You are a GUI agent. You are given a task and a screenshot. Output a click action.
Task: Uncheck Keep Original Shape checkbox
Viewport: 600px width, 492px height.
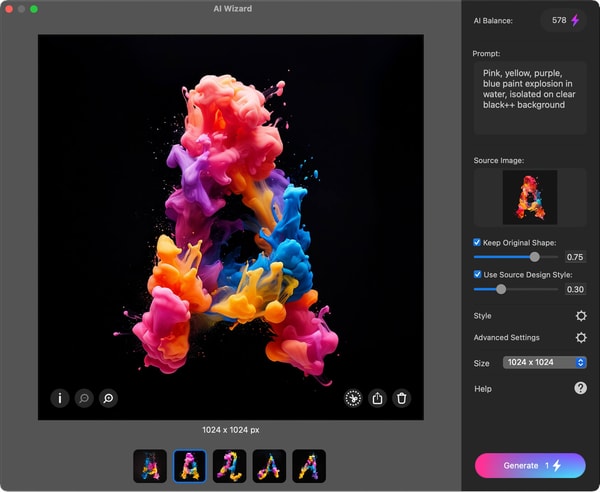(x=477, y=242)
